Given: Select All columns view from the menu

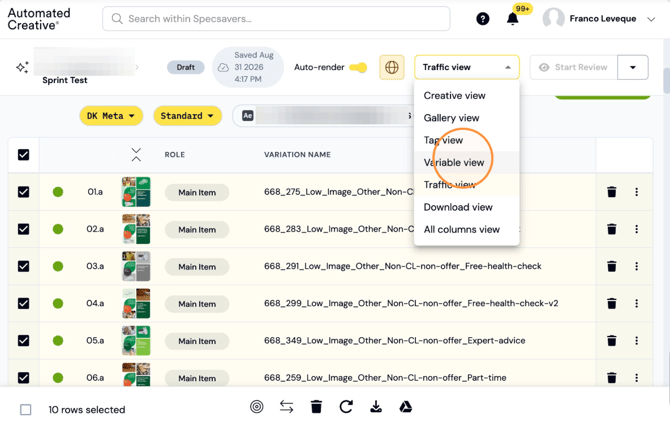Looking at the screenshot, I should [467, 230].
